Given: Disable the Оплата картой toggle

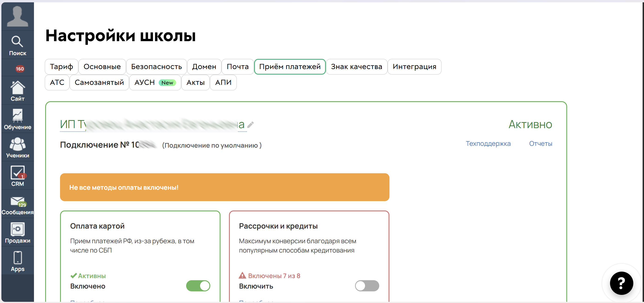Looking at the screenshot, I should 198,286.
